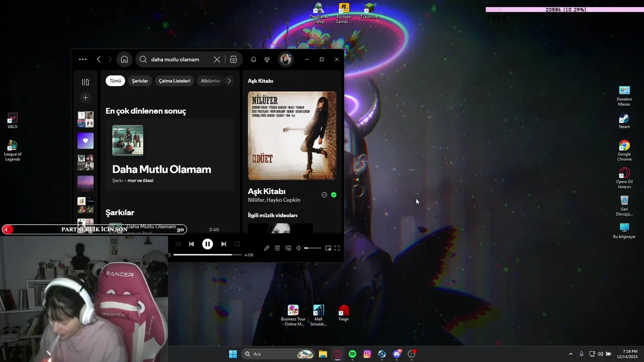
Task: Go to Spotify Home
Action: pyautogui.click(x=124, y=59)
